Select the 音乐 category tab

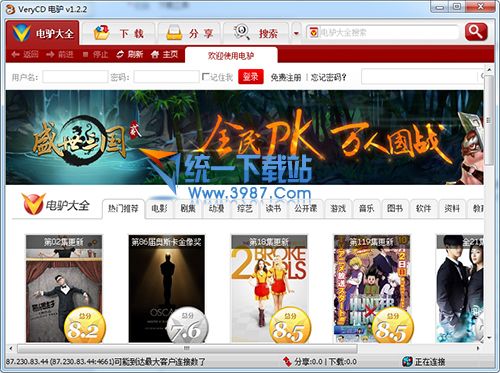pyautogui.click(x=366, y=209)
